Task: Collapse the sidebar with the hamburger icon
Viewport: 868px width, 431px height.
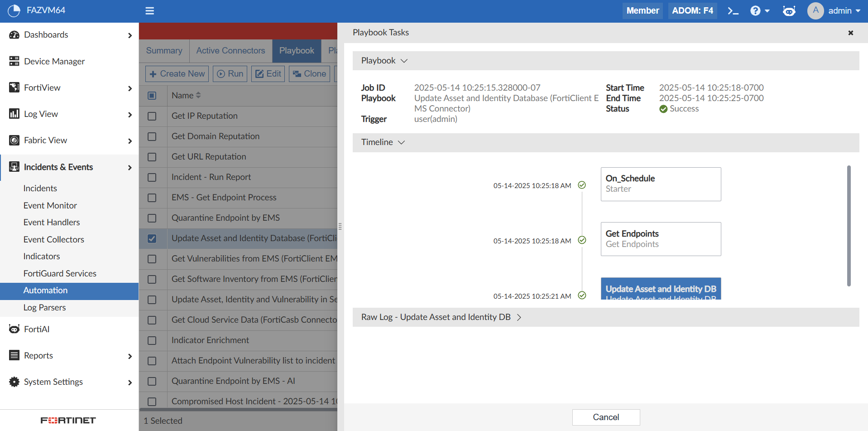Action: (x=149, y=10)
